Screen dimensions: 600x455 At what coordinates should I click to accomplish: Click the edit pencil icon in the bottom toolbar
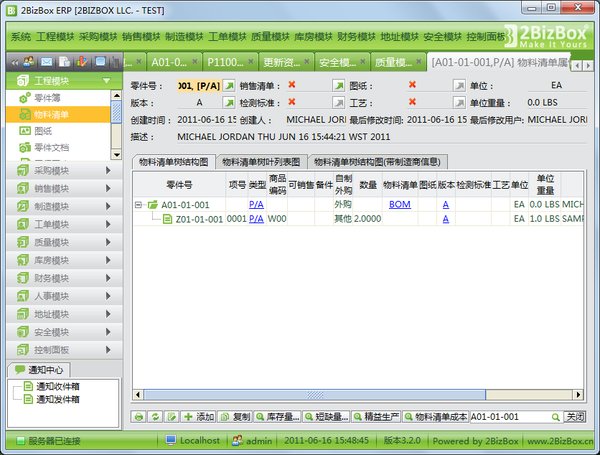tap(172, 417)
